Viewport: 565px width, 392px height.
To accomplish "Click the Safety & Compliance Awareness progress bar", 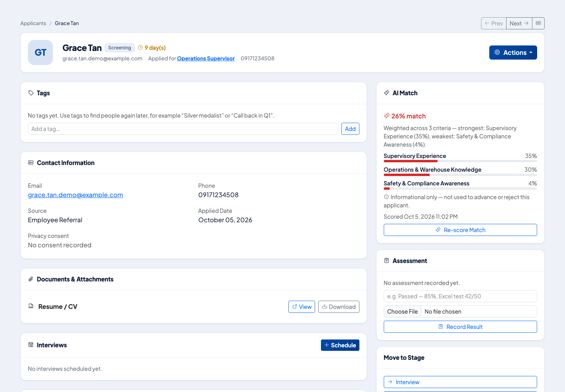I will point(460,189).
